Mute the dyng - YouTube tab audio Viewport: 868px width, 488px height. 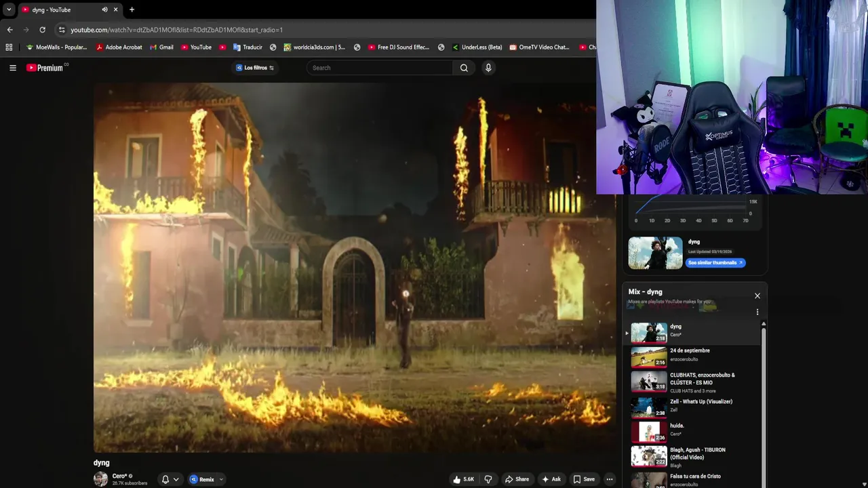click(104, 9)
